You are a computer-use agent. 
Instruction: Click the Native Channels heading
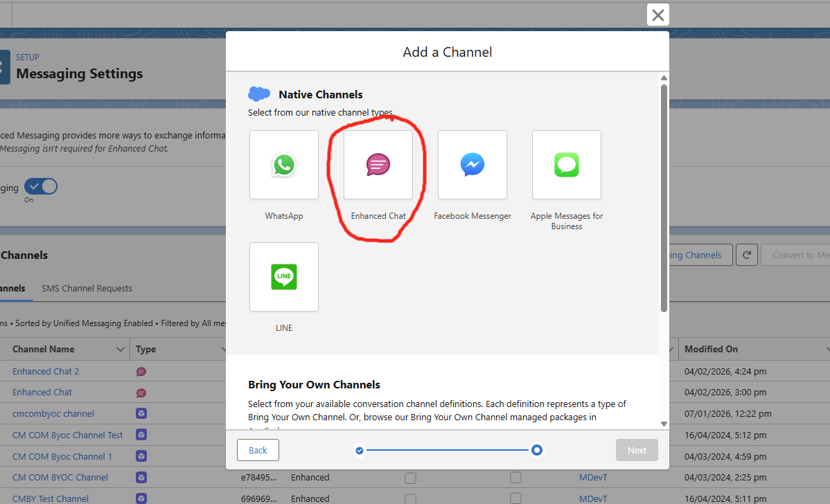pyautogui.click(x=320, y=95)
